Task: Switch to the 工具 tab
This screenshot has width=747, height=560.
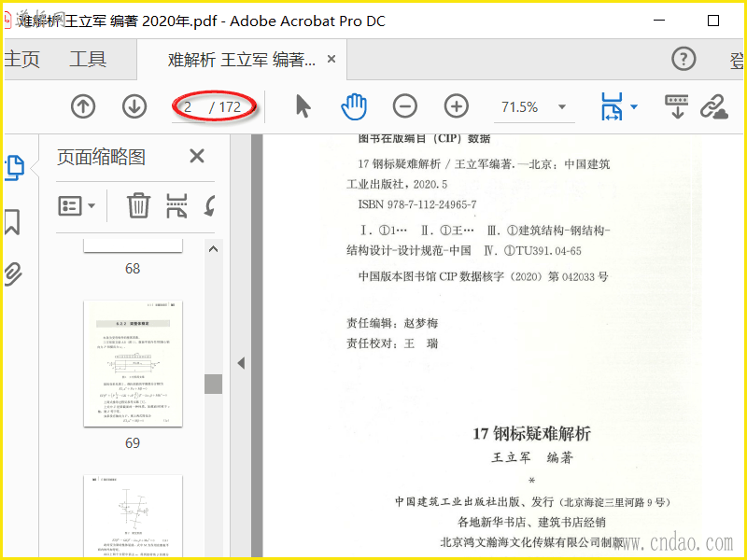Action: (x=88, y=60)
